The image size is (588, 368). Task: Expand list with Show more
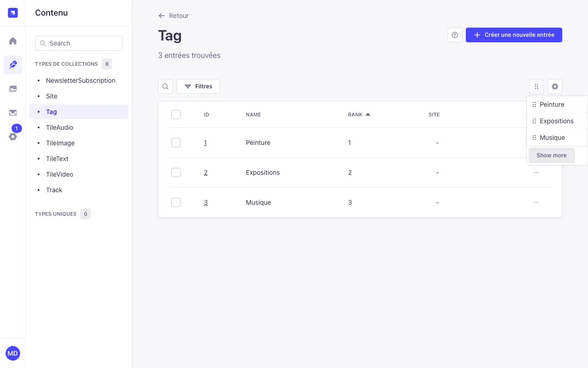pos(552,155)
